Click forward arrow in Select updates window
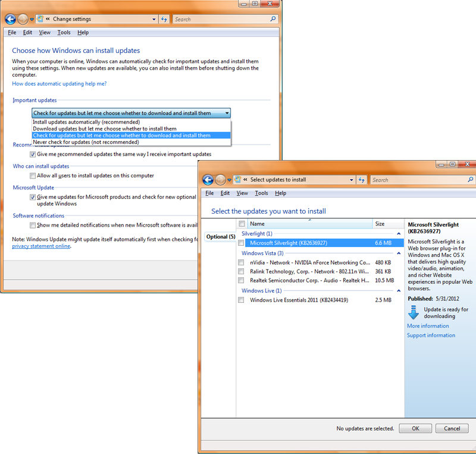The height and width of the screenshot is (454, 476). point(220,180)
